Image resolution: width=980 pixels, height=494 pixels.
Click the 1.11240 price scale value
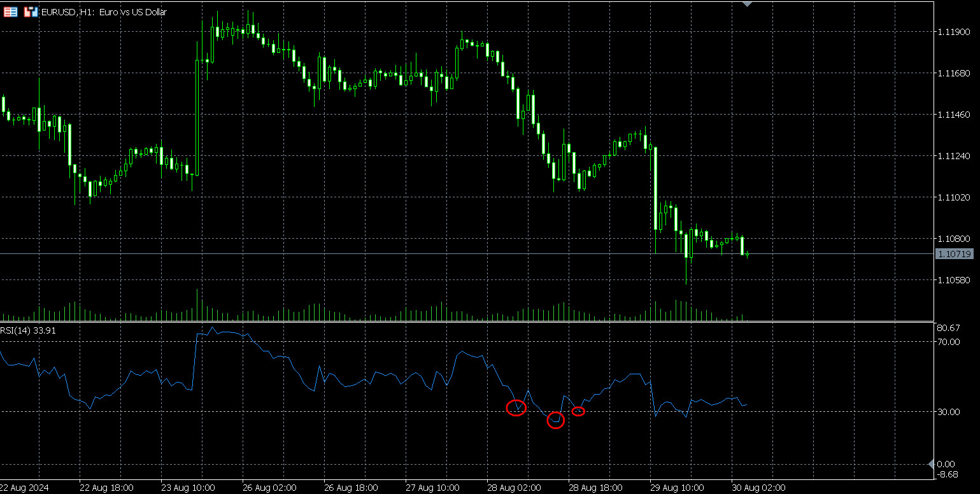953,156
